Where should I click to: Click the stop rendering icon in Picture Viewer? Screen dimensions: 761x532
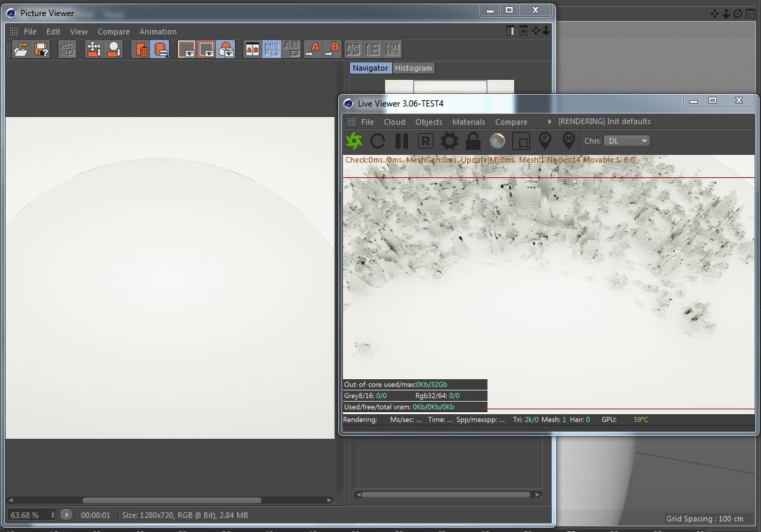tap(67, 49)
